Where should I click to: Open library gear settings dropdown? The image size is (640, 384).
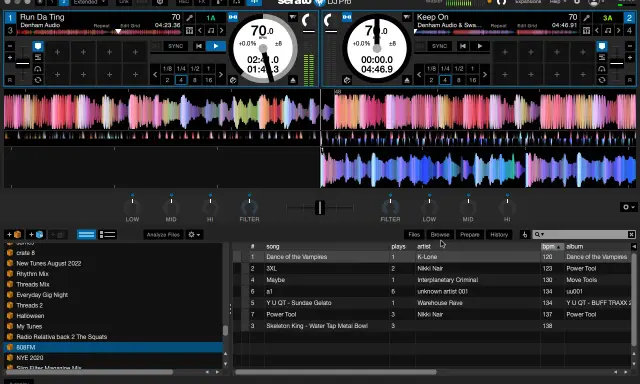pos(194,234)
